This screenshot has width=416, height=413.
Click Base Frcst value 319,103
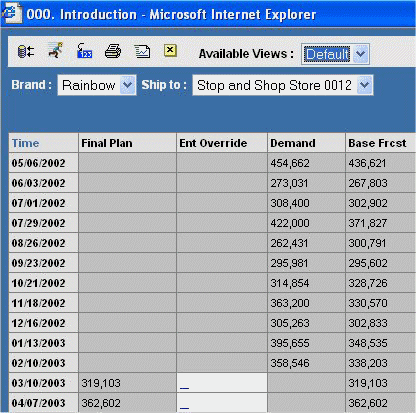tap(368, 383)
